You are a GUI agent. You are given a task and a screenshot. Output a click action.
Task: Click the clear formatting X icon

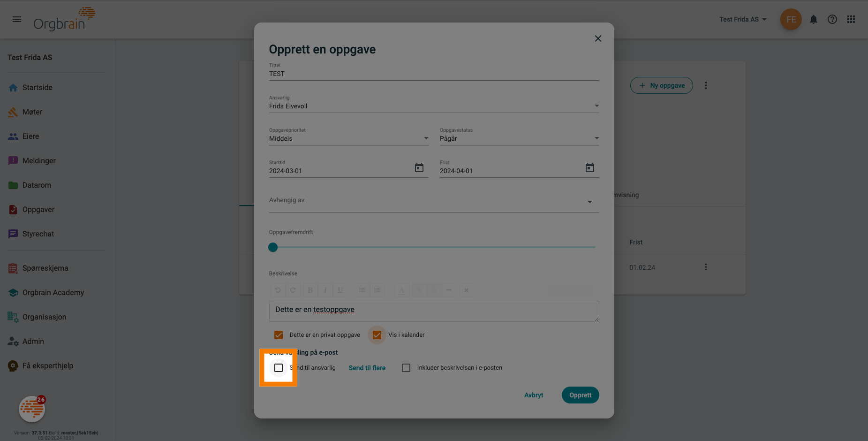pyautogui.click(x=467, y=290)
